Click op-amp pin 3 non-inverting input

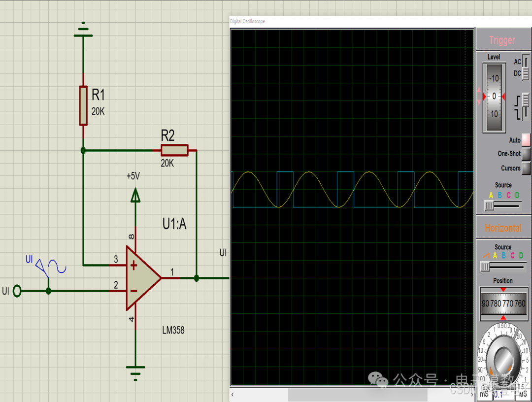(x=118, y=265)
